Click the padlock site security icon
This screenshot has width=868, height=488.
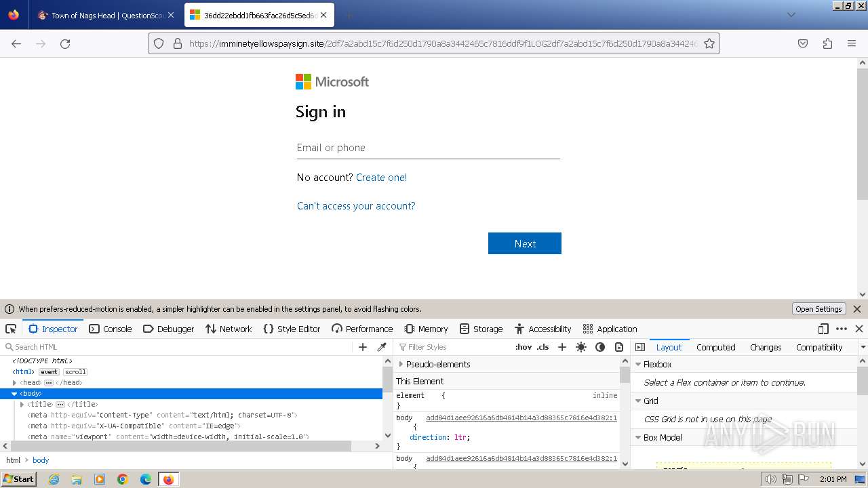[x=178, y=43]
